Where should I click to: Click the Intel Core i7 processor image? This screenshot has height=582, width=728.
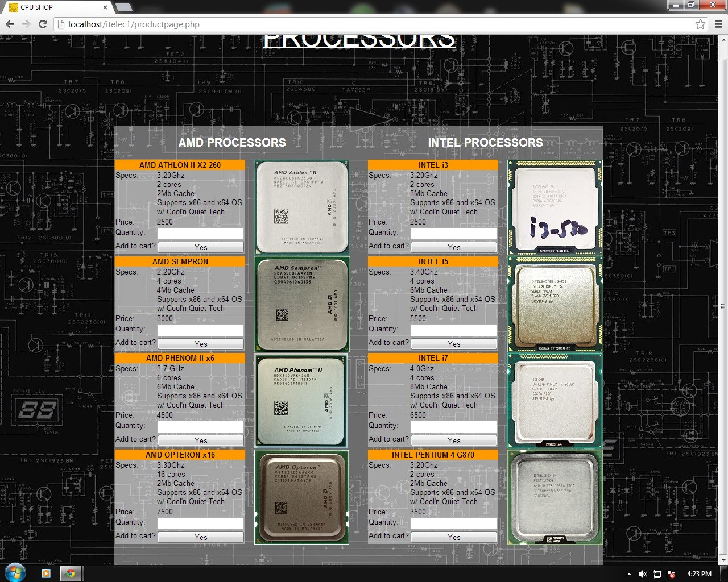[x=555, y=401]
